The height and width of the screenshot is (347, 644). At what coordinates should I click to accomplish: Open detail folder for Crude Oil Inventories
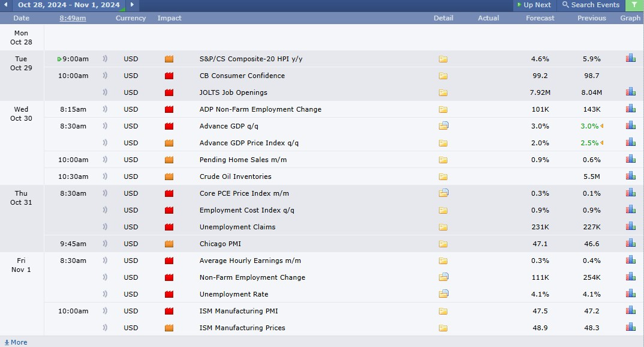[443, 177]
